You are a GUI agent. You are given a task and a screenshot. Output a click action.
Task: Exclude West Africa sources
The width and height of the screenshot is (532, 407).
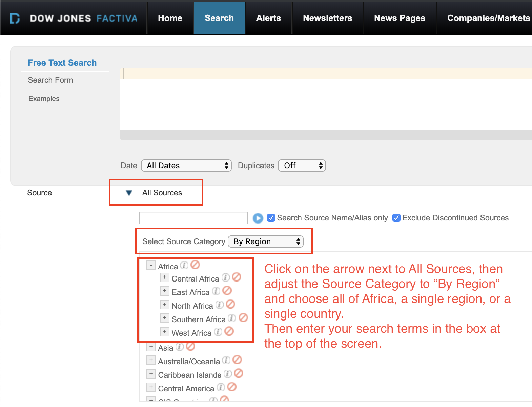pyautogui.click(x=229, y=331)
